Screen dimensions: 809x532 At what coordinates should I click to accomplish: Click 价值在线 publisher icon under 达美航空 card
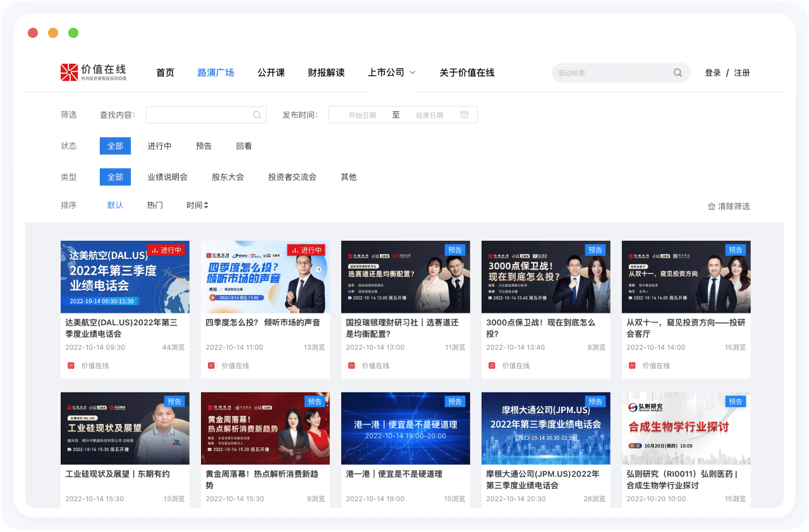click(71, 365)
